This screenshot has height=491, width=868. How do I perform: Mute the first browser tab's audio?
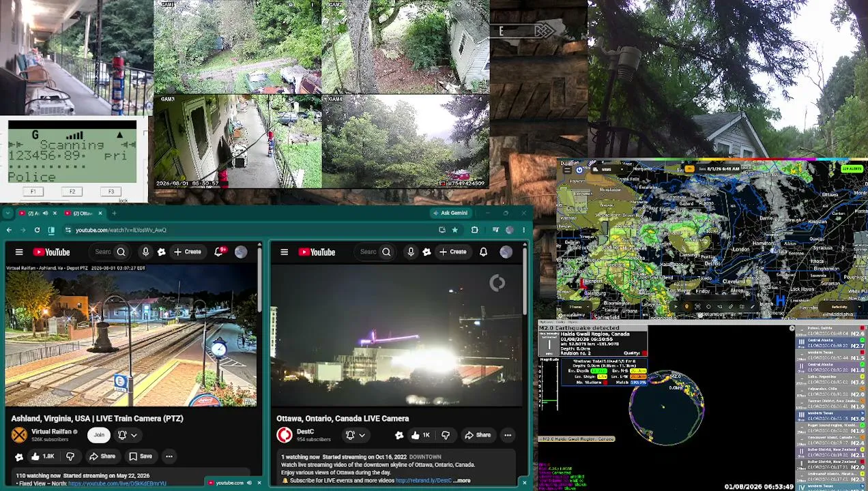click(x=46, y=213)
